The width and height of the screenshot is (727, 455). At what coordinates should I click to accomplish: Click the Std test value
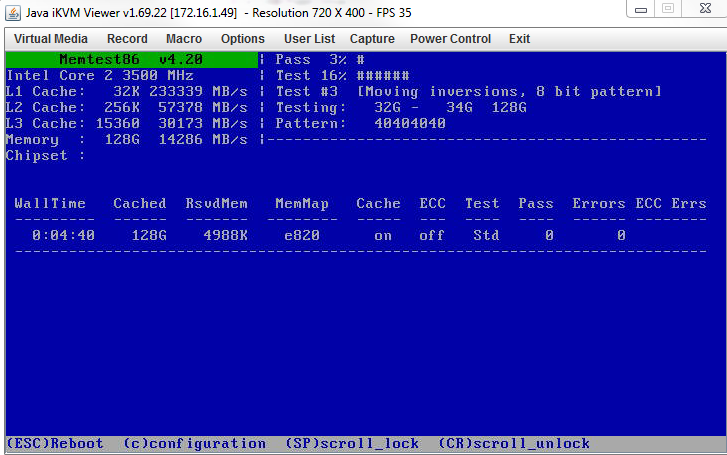click(486, 236)
